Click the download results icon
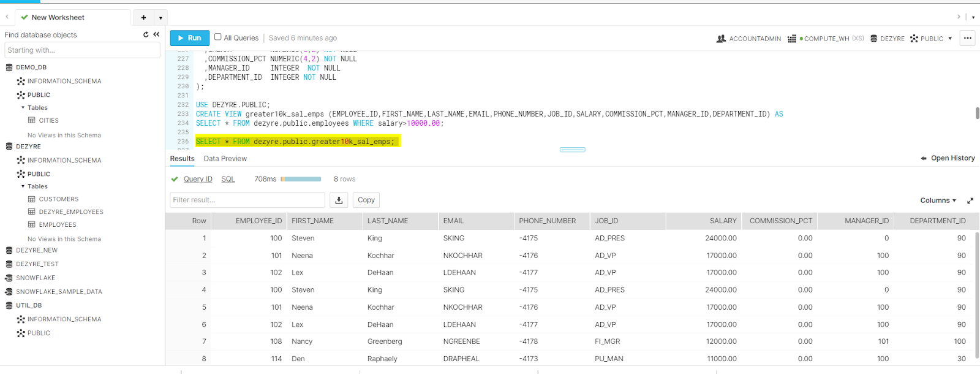 [339, 200]
